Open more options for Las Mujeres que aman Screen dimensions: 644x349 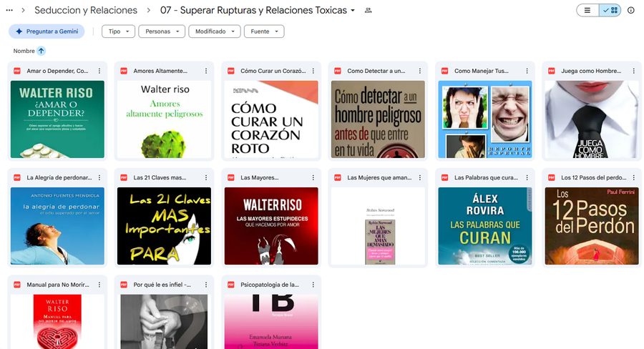coord(420,178)
